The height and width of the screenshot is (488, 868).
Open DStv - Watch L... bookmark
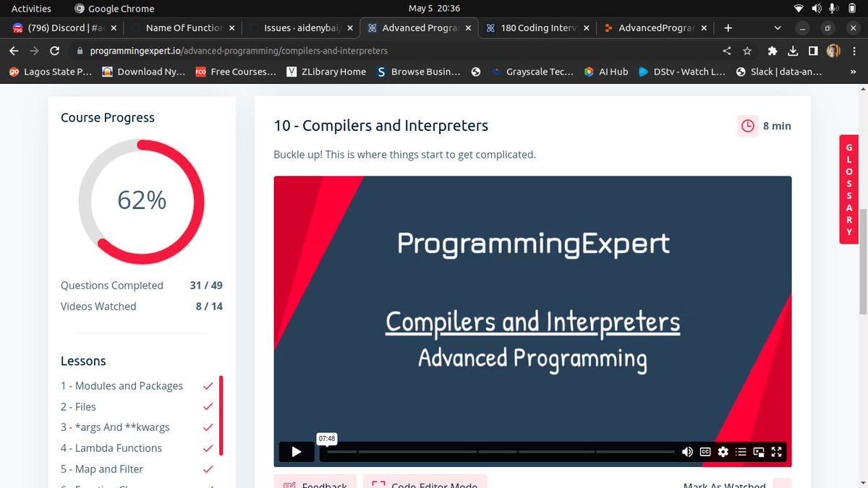coord(682,72)
